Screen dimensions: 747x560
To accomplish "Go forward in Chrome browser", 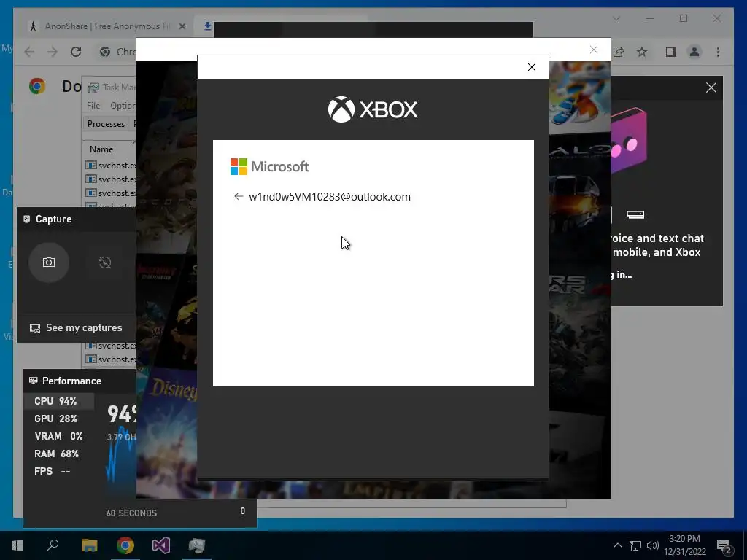I will pyautogui.click(x=53, y=52).
